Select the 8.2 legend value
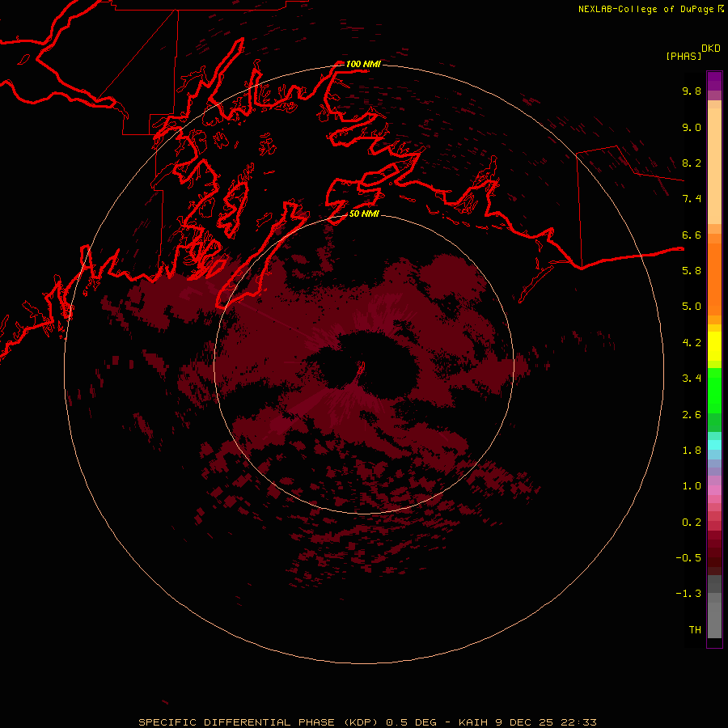 pyautogui.click(x=692, y=163)
